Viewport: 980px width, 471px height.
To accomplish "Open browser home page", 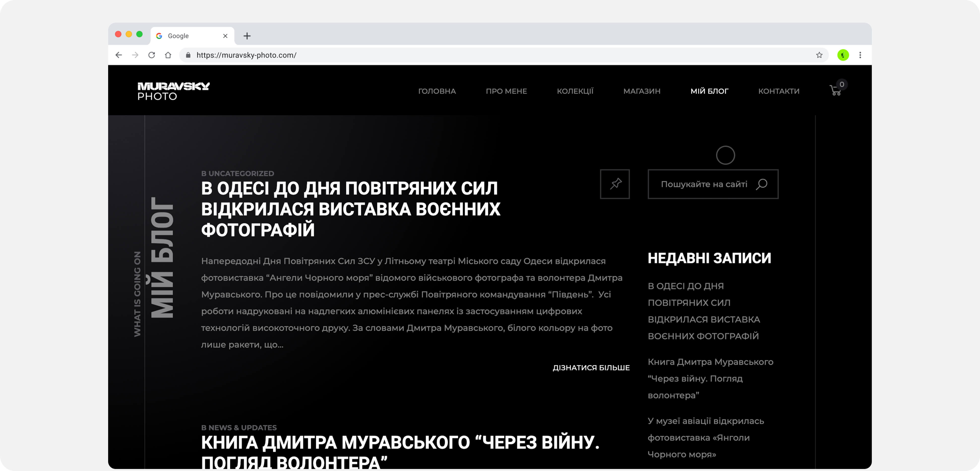I will click(x=168, y=55).
